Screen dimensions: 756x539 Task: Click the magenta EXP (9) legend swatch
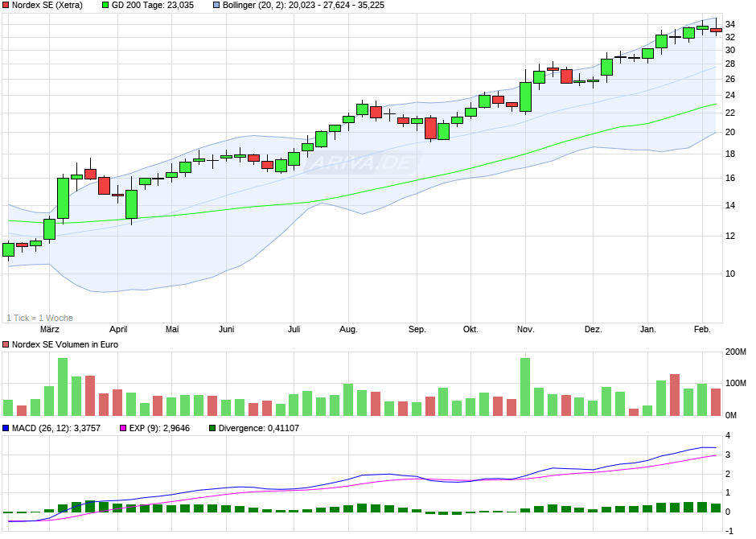(x=123, y=428)
